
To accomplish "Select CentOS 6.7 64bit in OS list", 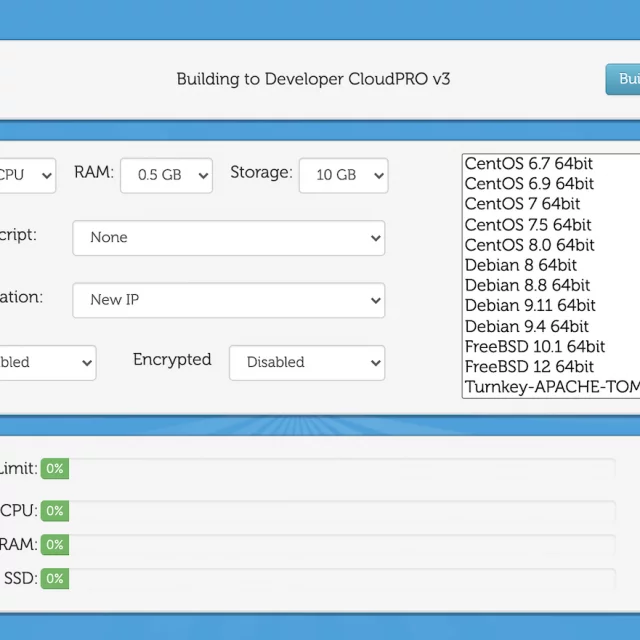I will (529, 164).
